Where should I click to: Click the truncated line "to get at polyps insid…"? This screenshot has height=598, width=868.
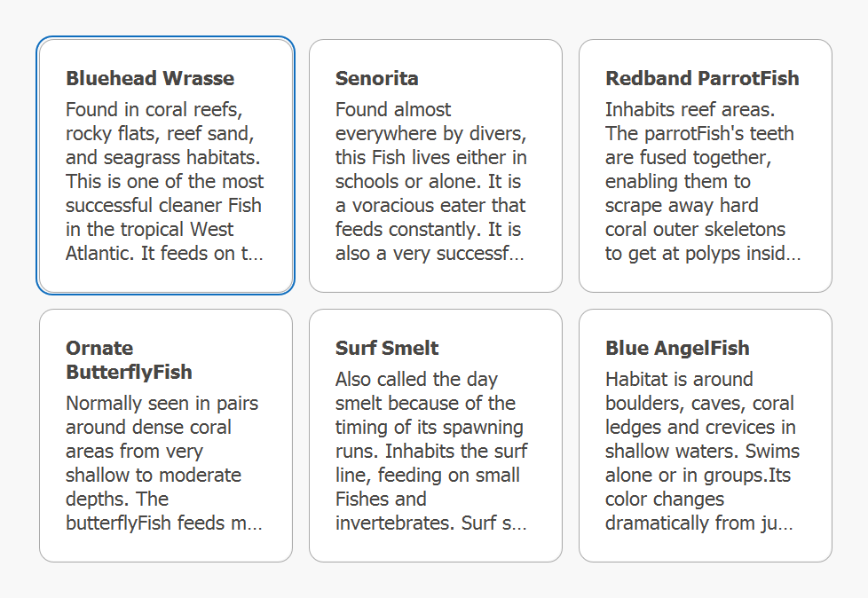pyautogui.click(x=703, y=253)
